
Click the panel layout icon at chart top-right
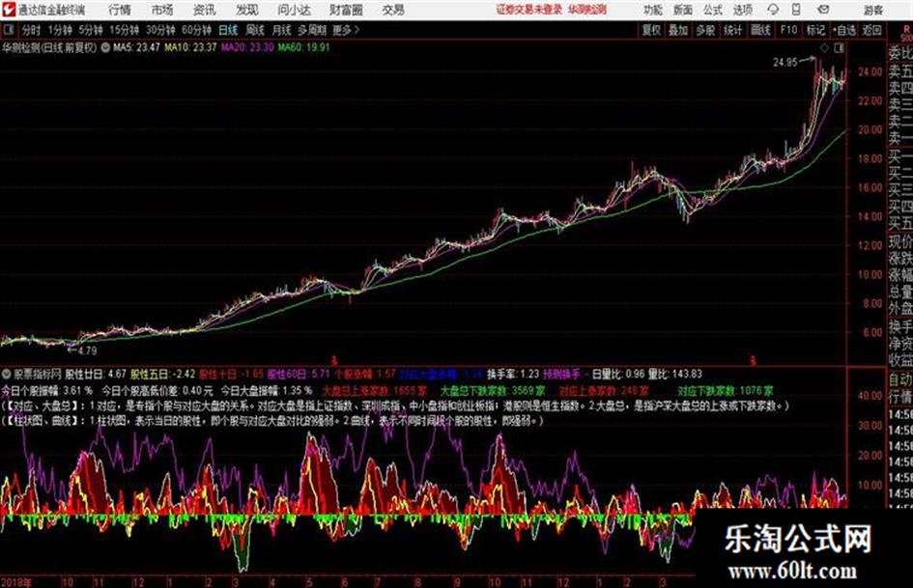click(x=839, y=48)
